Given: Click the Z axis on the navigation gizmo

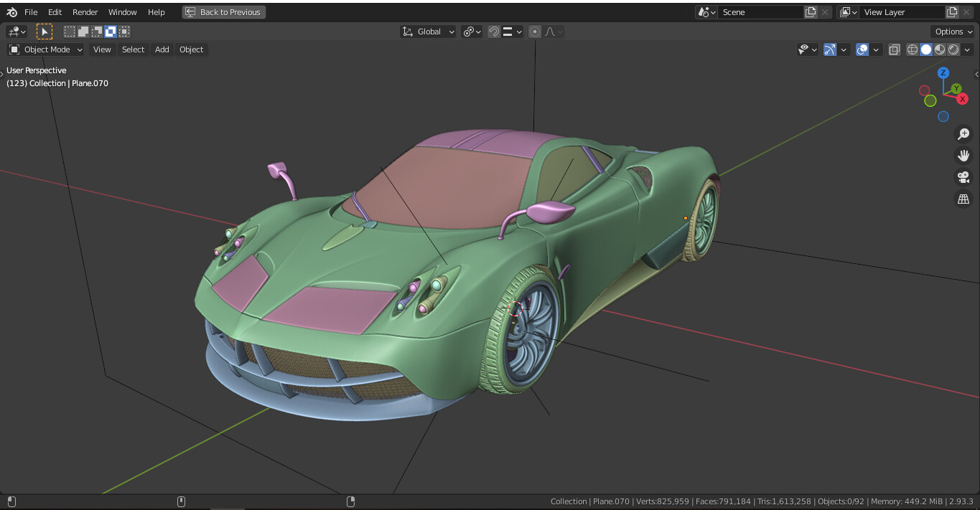Looking at the screenshot, I should pyautogui.click(x=943, y=72).
